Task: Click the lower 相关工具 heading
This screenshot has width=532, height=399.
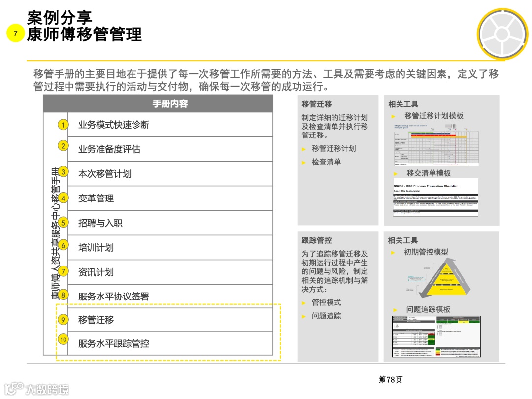Action: coord(403,240)
